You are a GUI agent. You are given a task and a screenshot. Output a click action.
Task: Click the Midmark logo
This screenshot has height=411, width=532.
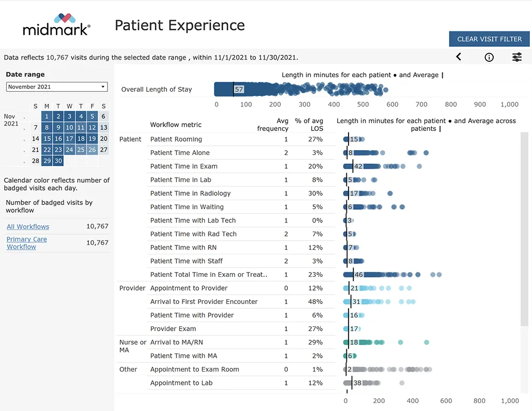(x=56, y=24)
